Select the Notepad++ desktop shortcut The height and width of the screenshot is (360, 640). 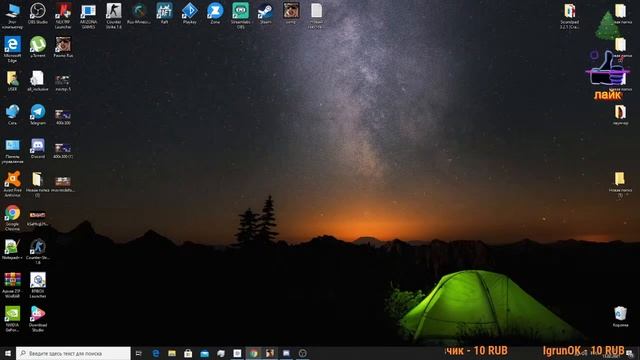[12, 249]
